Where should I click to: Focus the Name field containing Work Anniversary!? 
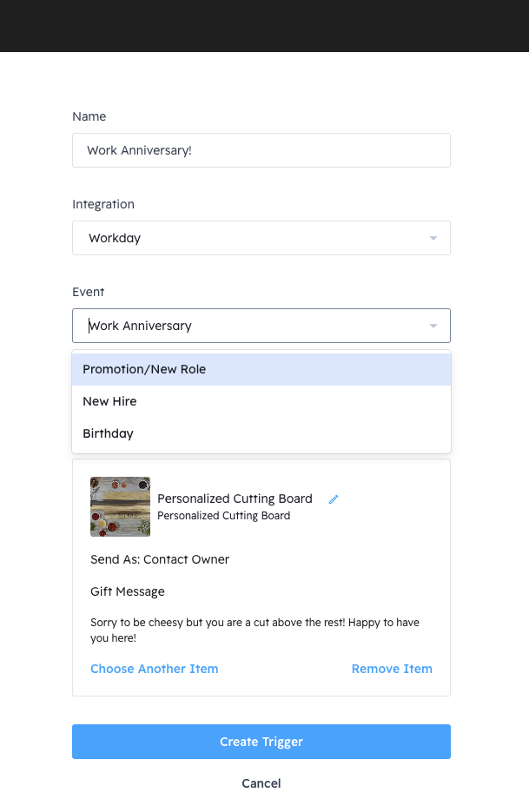tap(261, 150)
